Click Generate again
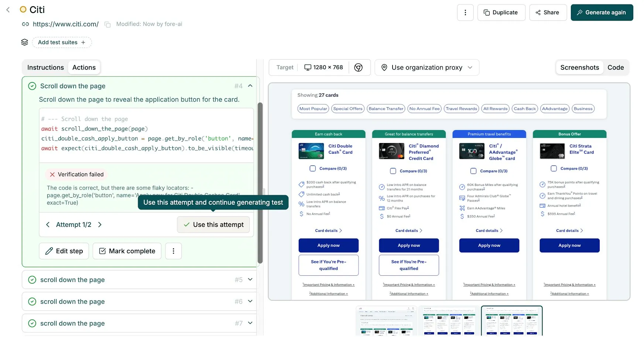Screen dimensions: 644x337 click(602, 13)
